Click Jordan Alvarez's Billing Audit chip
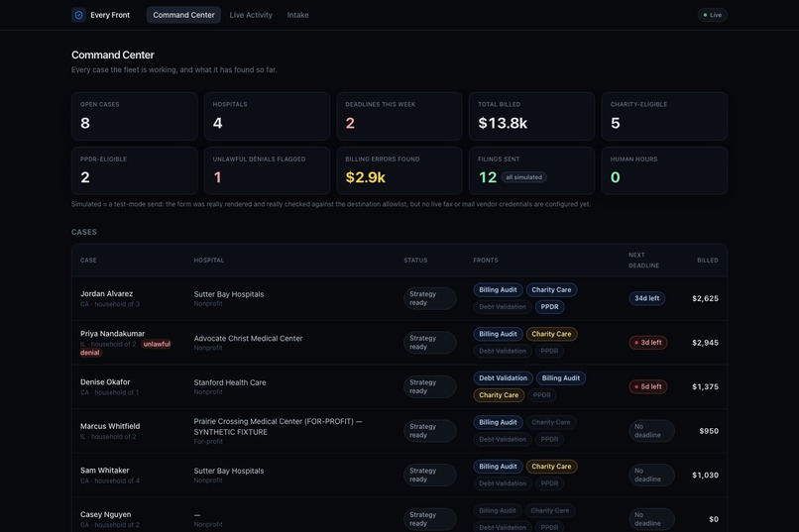The image size is (799, 532). coord(498,289)
